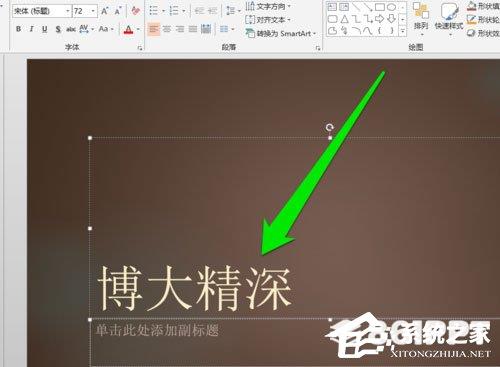Click the subtitle placeholder 单击此处添加副标题
This screenshot has width=500, height=367.
pos(157,330)
